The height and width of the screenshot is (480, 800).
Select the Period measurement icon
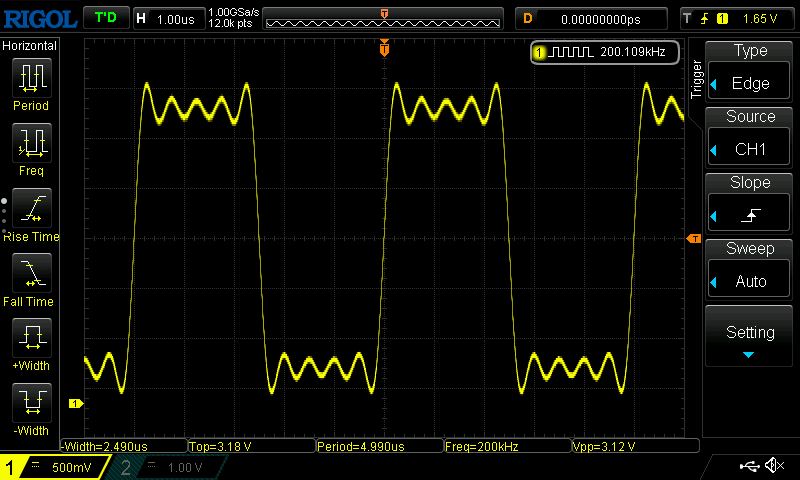coord(32,78)
